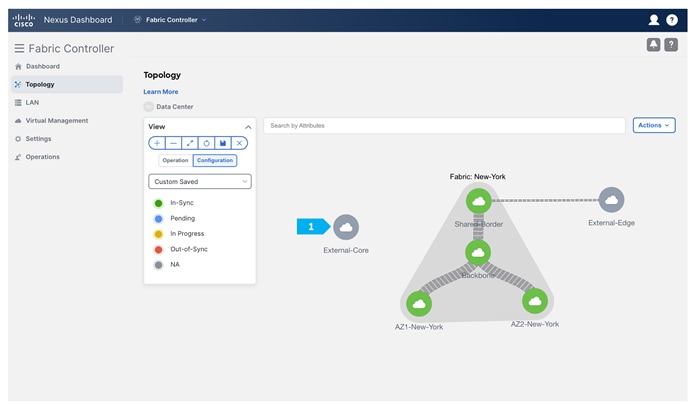Select the External-Edge cloud node
The height and width of the screenshot is (408, 696).
(x=611, y=200)
